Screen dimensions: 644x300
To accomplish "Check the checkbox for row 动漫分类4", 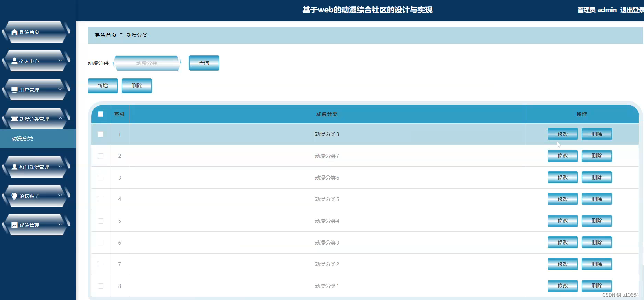I will 101,221.
